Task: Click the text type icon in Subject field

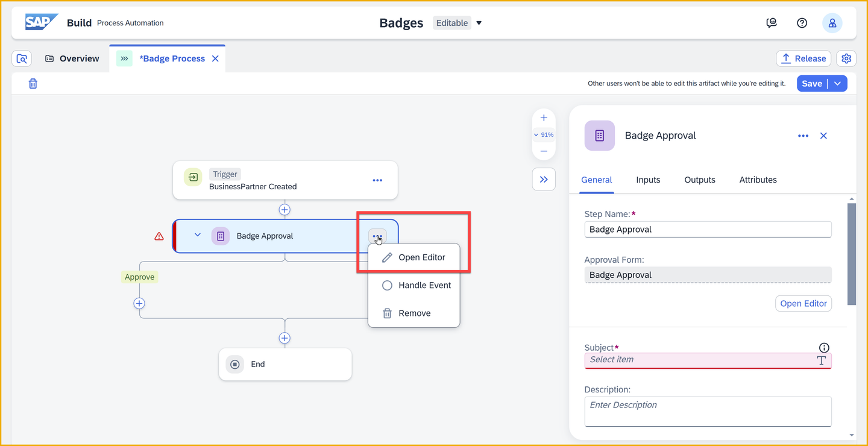Action: point(821,360)
